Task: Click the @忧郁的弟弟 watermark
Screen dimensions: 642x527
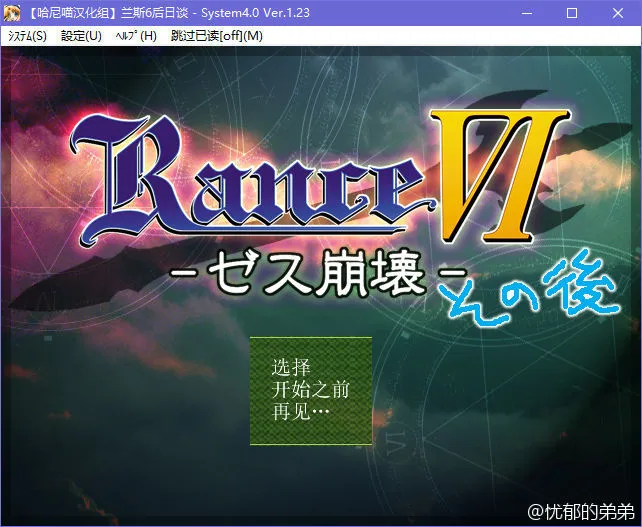Action: 582,511
